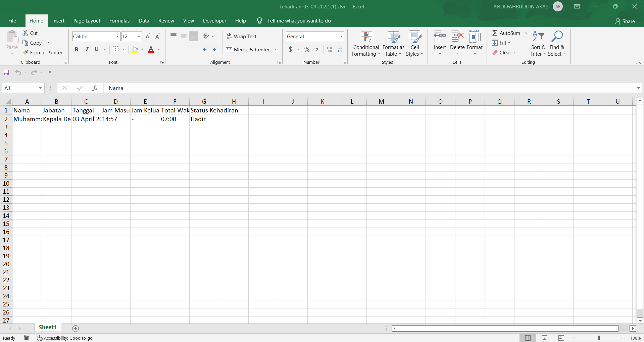The image size is (644, 342).
Task: Open the AutoSum dropdown arrow
Action: click(x=526, y=33)
